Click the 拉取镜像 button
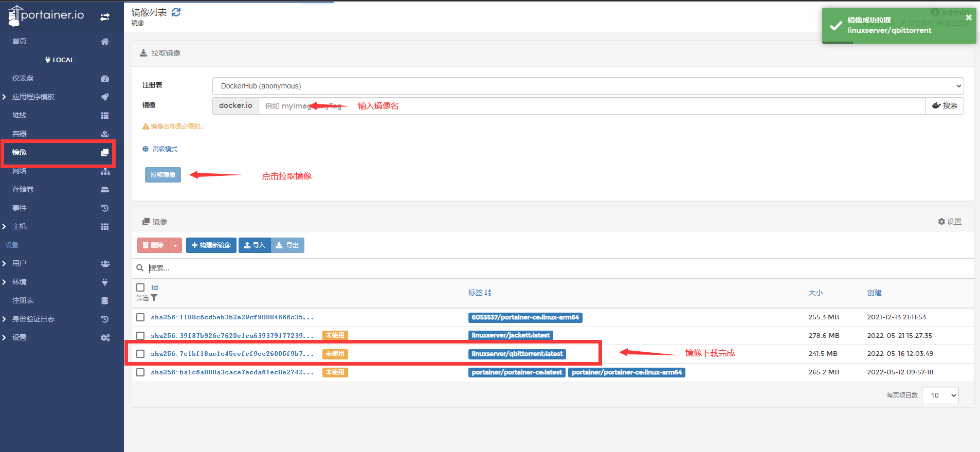 tap(162, 175)
